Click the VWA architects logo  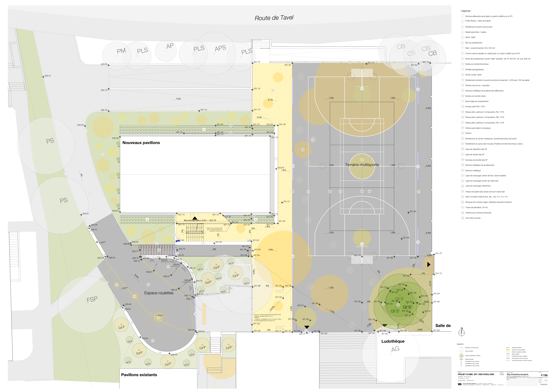click(x=460, y=384)
